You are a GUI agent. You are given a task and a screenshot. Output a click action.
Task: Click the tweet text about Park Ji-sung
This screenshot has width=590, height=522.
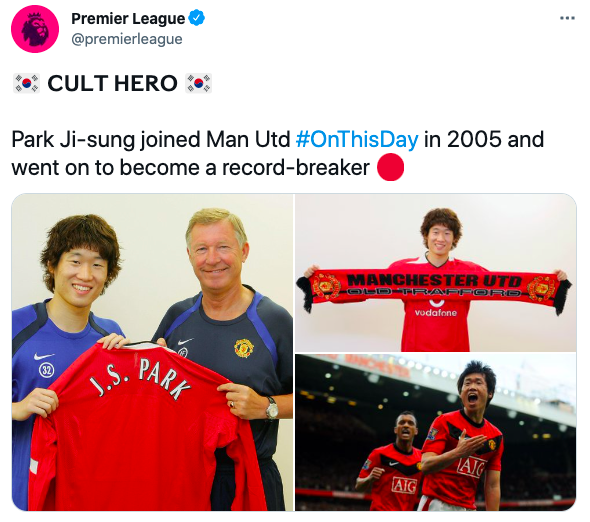tap(278, 153)
